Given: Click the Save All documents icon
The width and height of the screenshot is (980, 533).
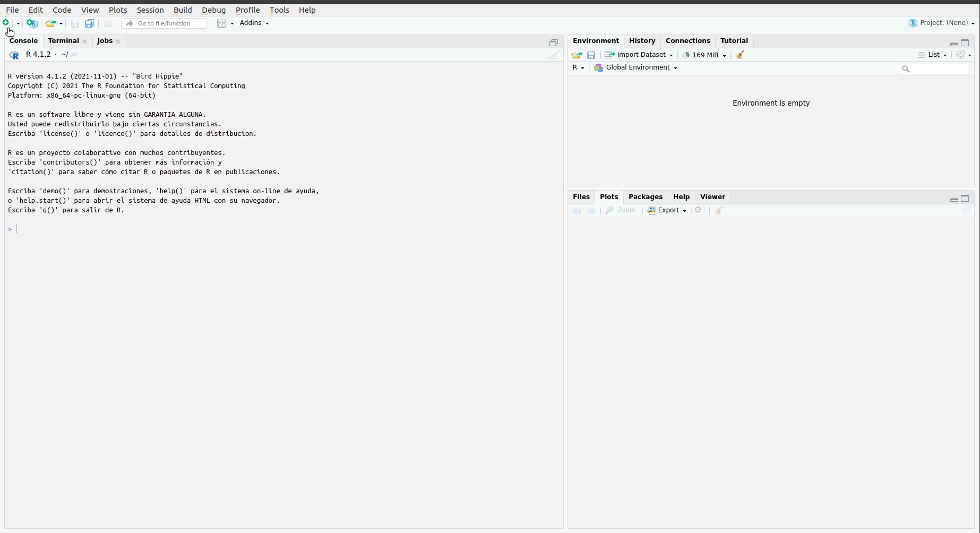Looking at the screenshot, I should [89, 23].
